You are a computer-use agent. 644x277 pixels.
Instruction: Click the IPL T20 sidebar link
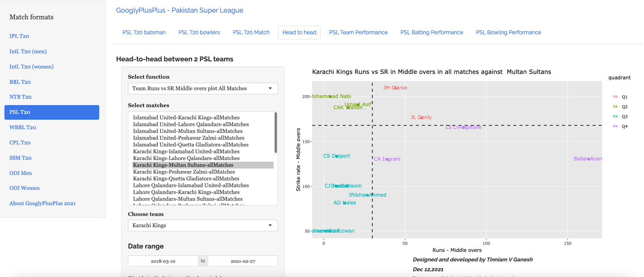(x=19, y=36)
